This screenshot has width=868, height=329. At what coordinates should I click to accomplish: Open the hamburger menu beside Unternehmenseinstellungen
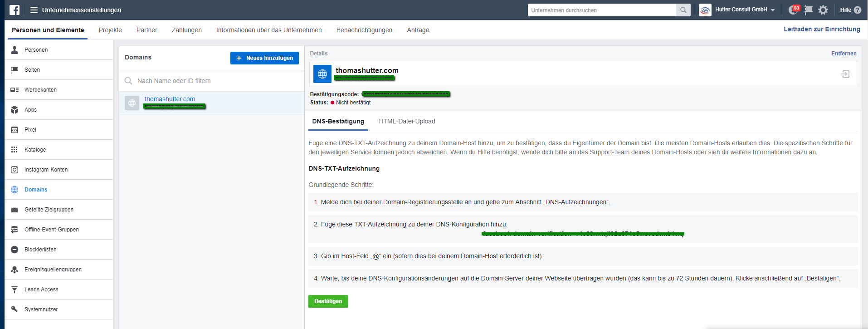(34, 10)
